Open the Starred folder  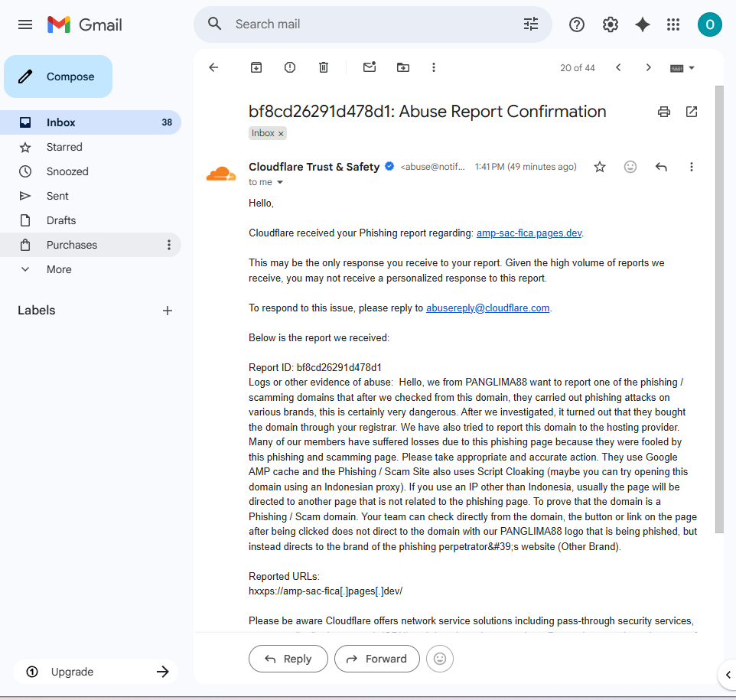tap(90, 147)
